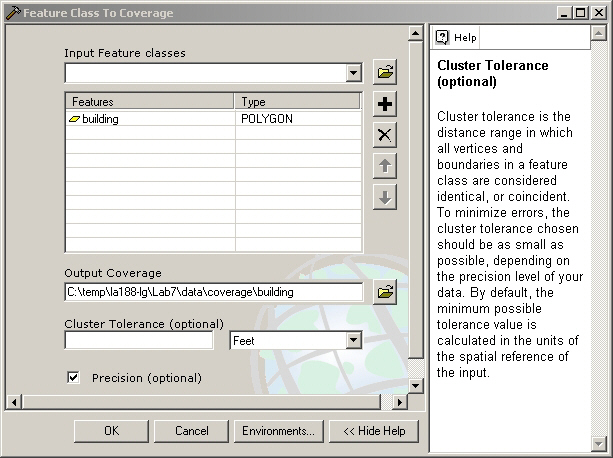Click the Cluster Tolerance (optional) help heading

pyautogui.click(x=493, y=73)
